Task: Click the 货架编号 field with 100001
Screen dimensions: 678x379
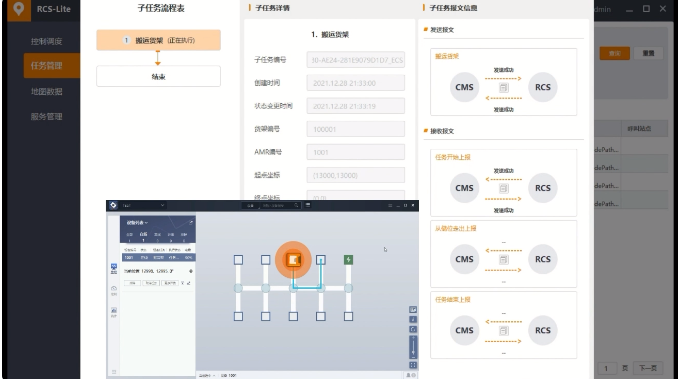Action: (x=355, y=129)
